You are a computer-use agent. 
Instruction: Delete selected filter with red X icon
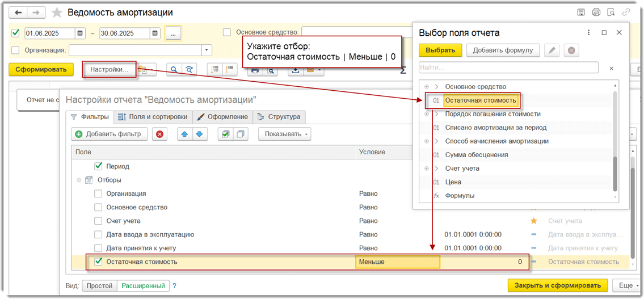tap(159, 134)
